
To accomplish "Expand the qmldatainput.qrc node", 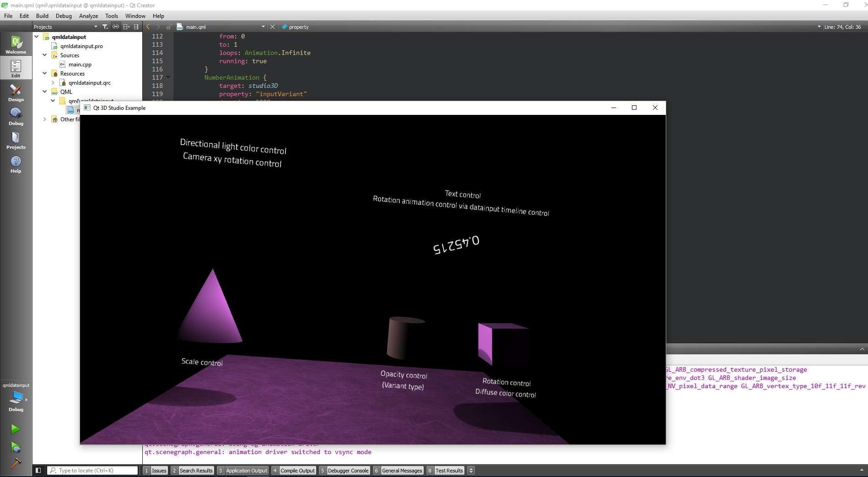I will 53,83.
